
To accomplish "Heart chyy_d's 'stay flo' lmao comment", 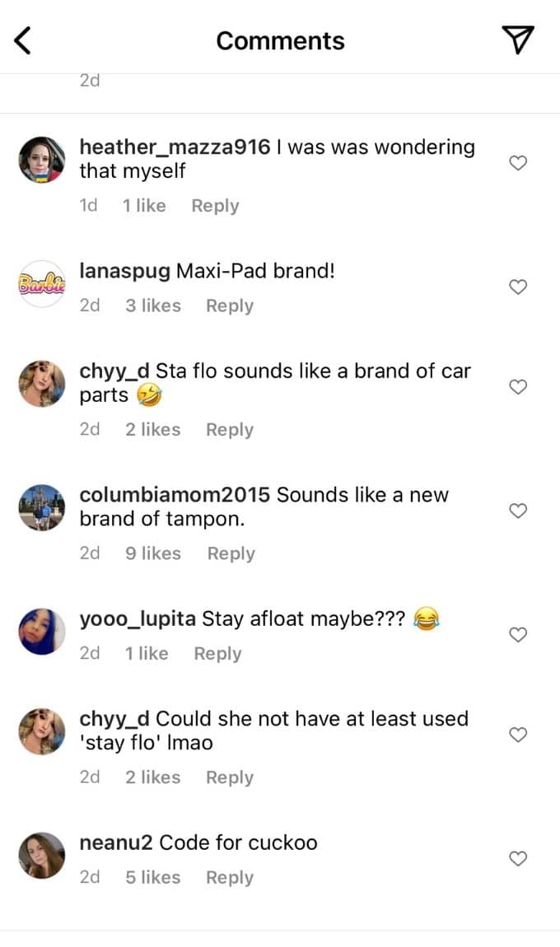I will pyautogui.click(x=518, y=735).
